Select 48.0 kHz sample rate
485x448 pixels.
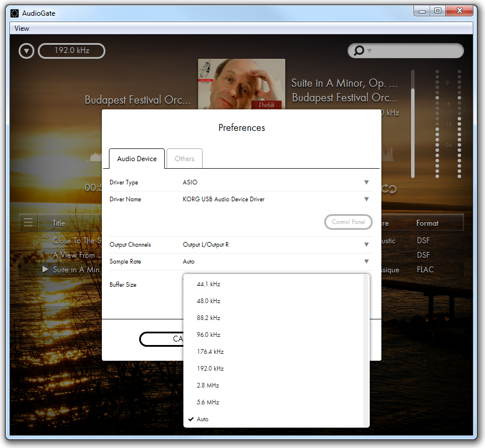(274, 301)
